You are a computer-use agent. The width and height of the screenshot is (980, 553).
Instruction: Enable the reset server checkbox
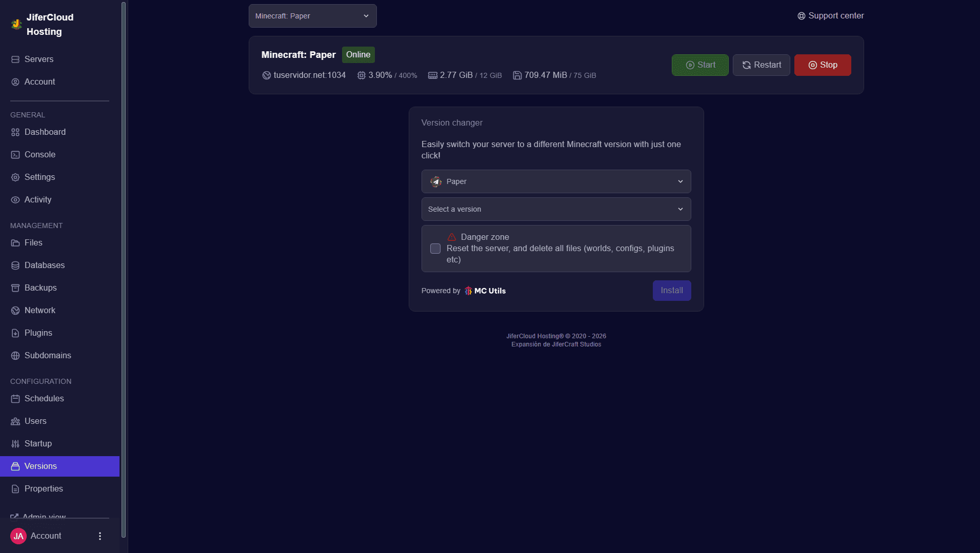435,249
